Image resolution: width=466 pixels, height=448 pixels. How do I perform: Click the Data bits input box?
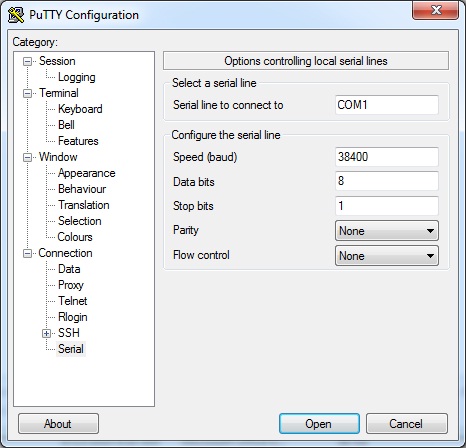tap(387, 181)
